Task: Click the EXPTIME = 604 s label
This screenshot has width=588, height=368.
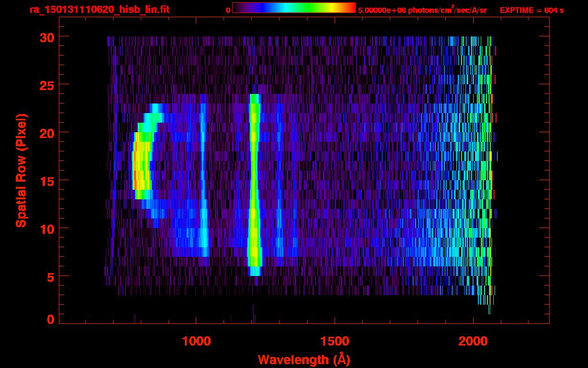Action: coord(531,10)
